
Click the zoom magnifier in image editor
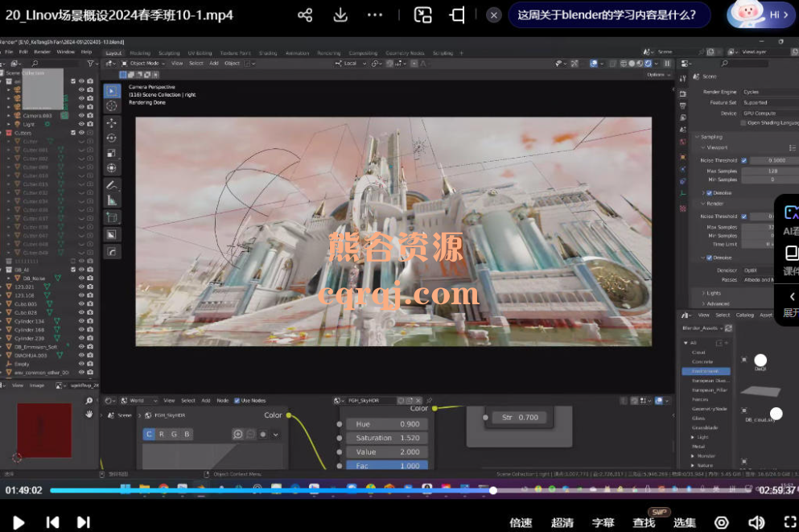pos(89,401)
